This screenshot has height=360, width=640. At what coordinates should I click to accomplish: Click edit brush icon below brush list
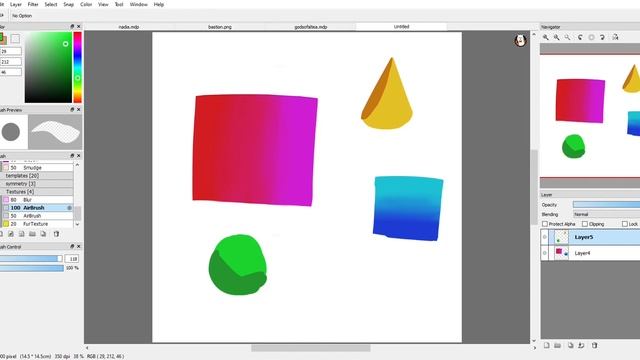tap(11, 234)
